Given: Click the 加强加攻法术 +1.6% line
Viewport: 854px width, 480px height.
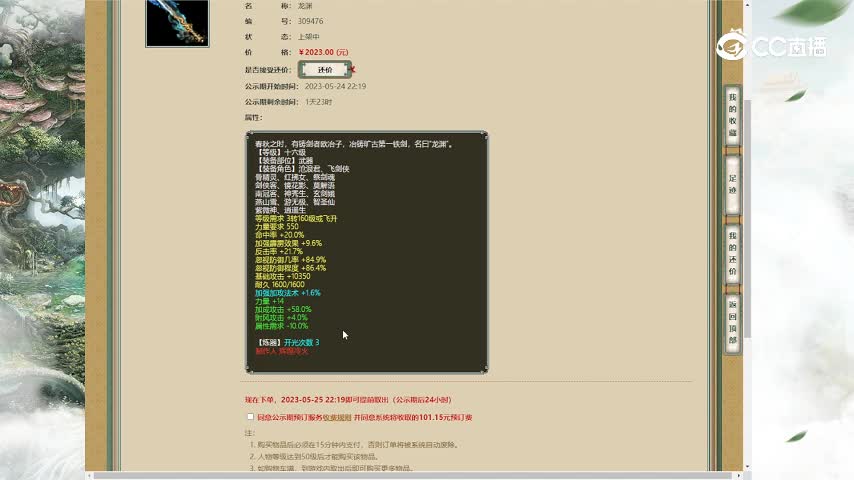Looking at the screenshot, I should point(288,293).
